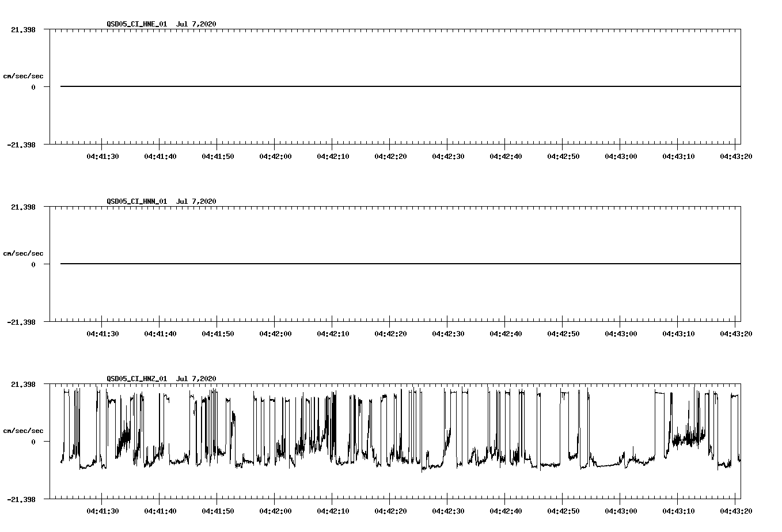Pick the 04:42:00 time label under HNE plot
782x532 pixels.
pyautogui.click(x=275, y=156)
